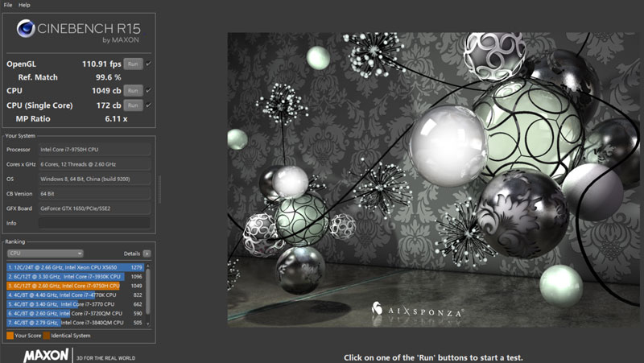Click the Info input field
The image size is (644, 363).
(94, 223)
